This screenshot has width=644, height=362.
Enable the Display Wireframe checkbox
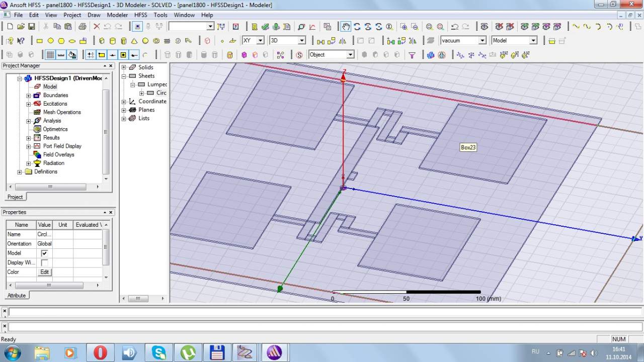coord(44,263)
